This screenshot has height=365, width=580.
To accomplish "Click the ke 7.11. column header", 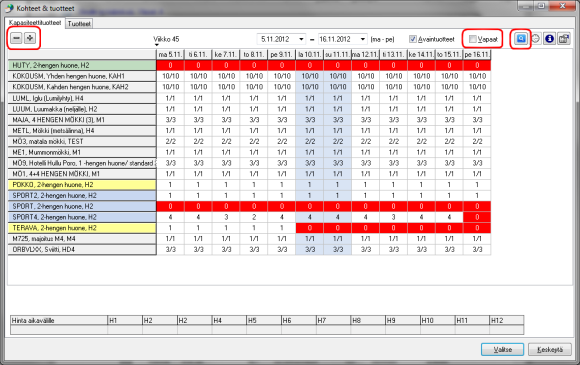I will point(226,54).
